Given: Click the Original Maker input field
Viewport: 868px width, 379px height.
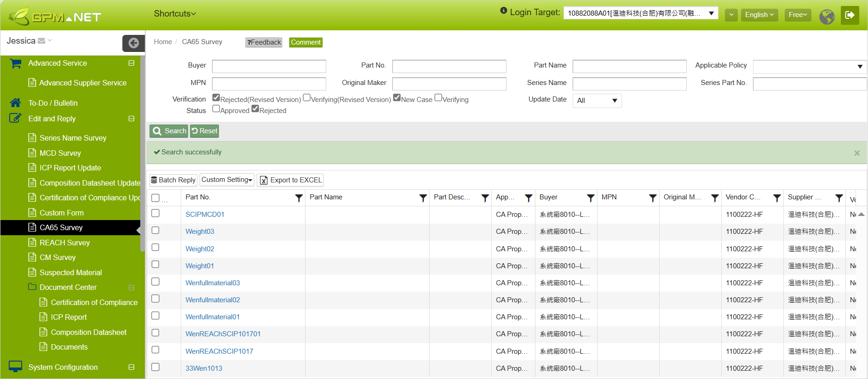Looking at the screenshot, I should [x=449, y=84].
